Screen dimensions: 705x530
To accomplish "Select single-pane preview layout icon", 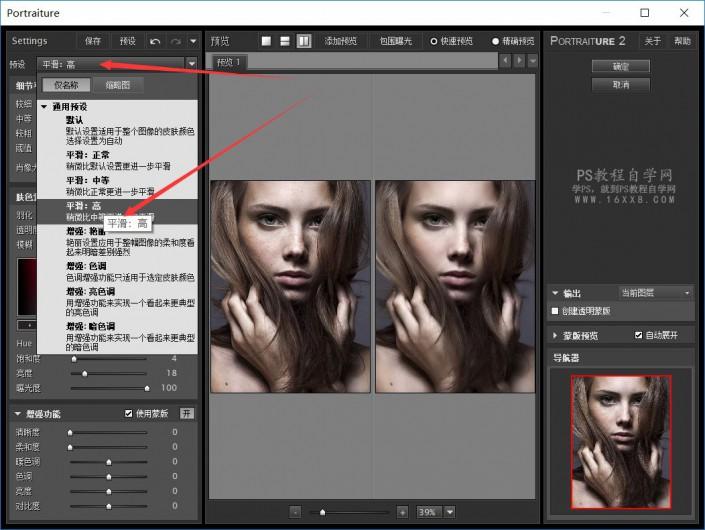I will pos(266,41).
